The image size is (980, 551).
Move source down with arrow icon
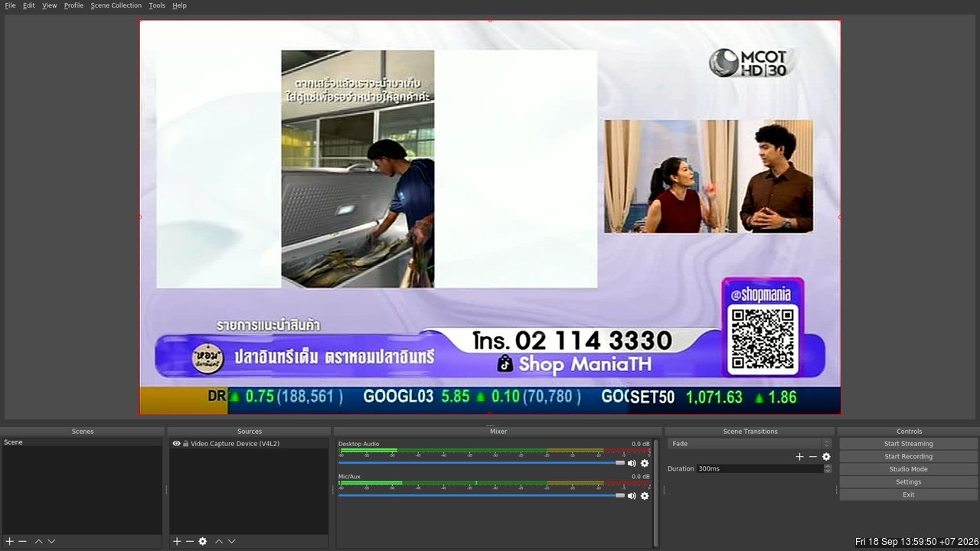231,541
